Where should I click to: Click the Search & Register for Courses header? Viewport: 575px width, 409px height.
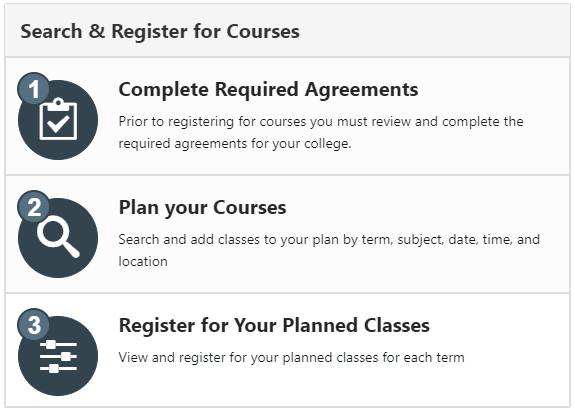[160, 31]
